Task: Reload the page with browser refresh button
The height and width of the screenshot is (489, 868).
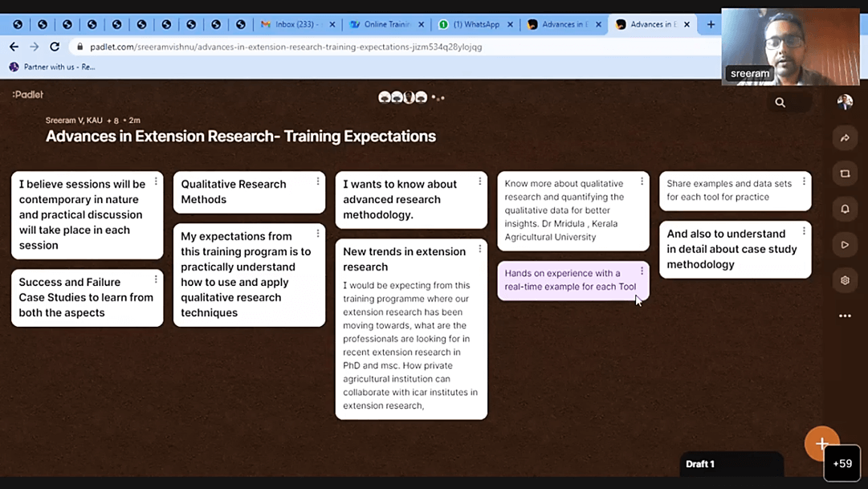Action: click(x=55, y=47)
